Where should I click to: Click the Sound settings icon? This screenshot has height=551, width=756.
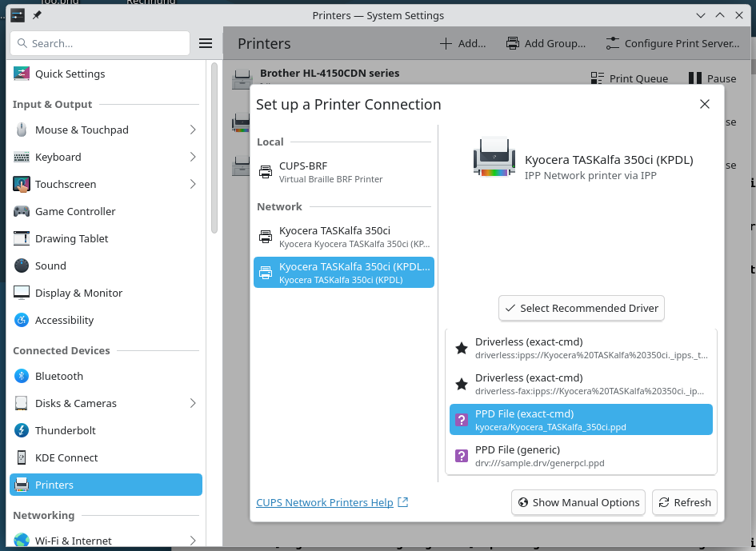pos(22,266)
